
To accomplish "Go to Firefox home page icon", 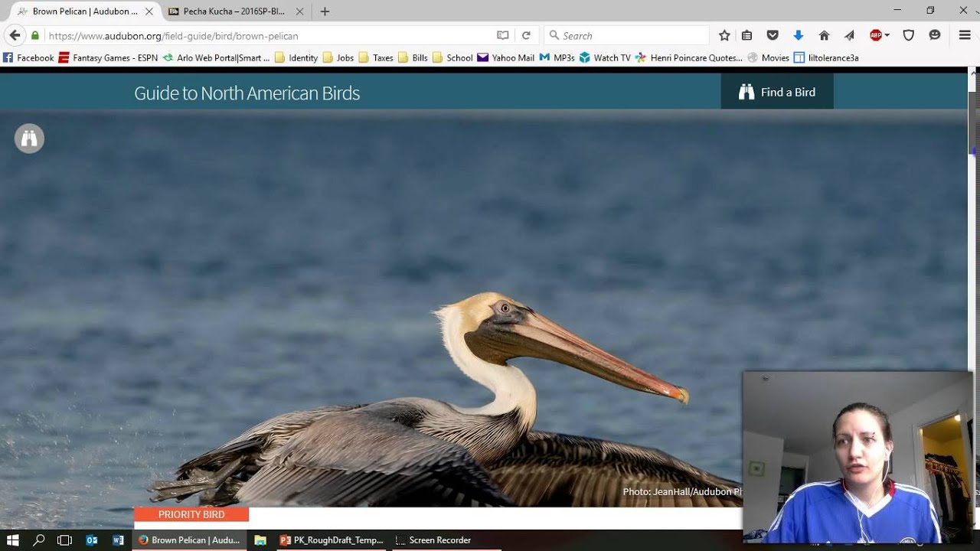I will [x=824, y=35].
